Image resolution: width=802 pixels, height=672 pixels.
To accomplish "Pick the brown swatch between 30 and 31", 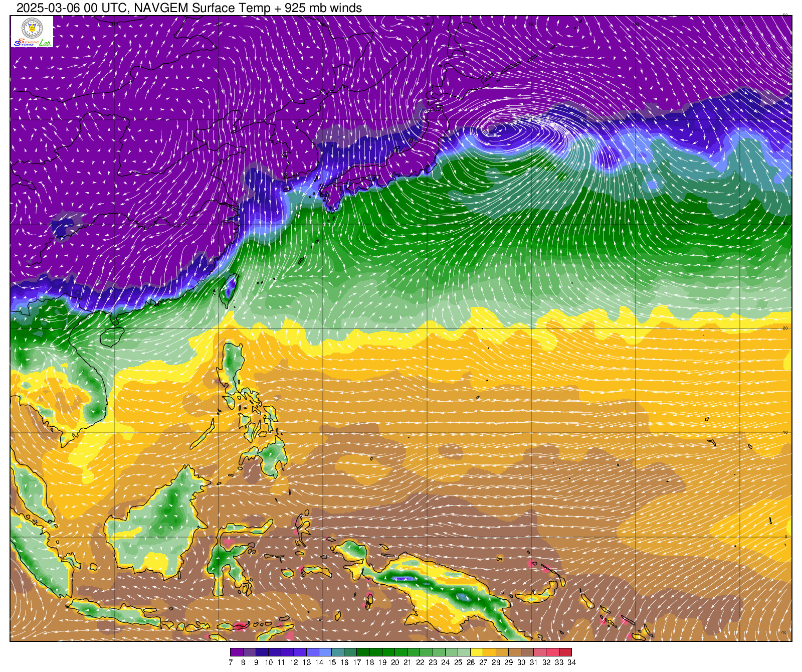I will (527, 652).
